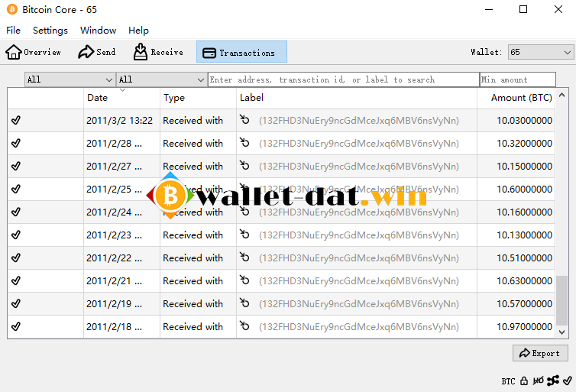Expand the Wallet selector showing 65
This screenshot has width=576, height=392.
pos(540,52)
